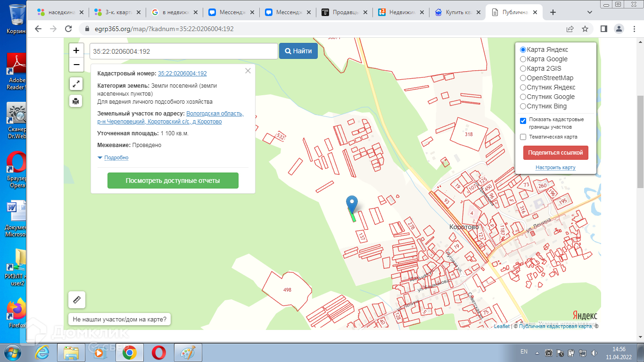Uncheck Показать кадастровые границы участков
This screenshot has width=644, height=362.
coord(523,121)
